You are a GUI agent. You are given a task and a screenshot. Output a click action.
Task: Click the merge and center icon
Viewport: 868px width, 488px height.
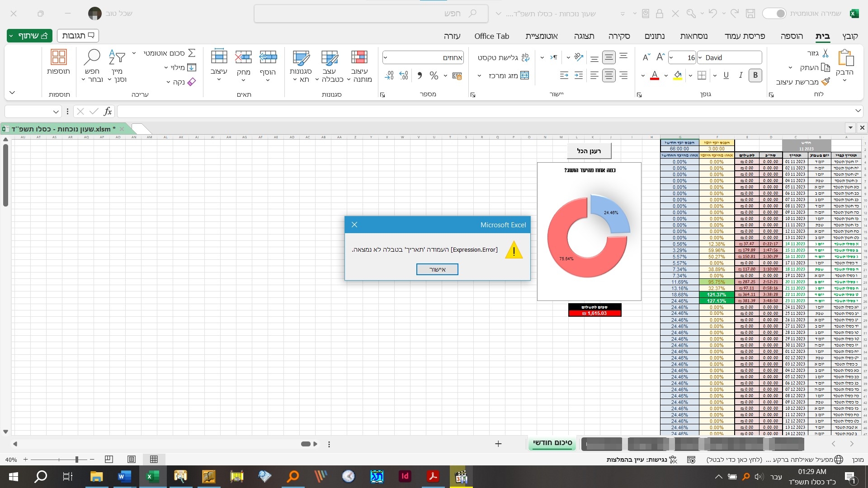point(524,75)
